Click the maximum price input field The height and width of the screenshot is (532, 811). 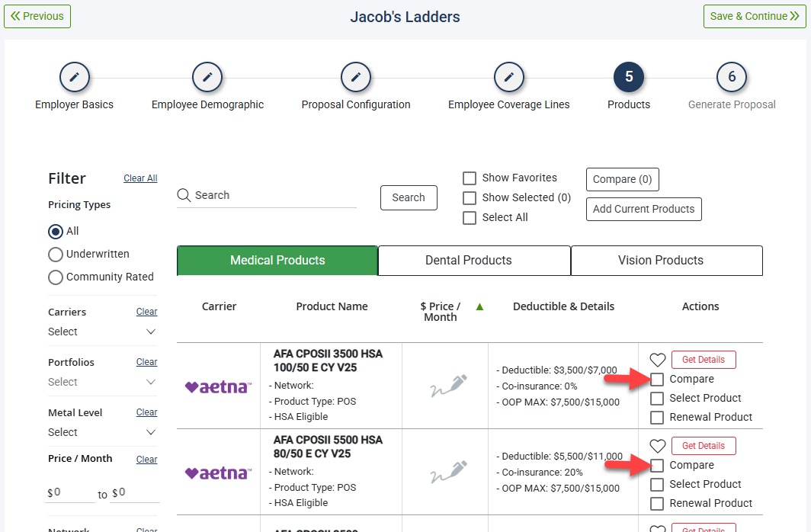point(136,492)
